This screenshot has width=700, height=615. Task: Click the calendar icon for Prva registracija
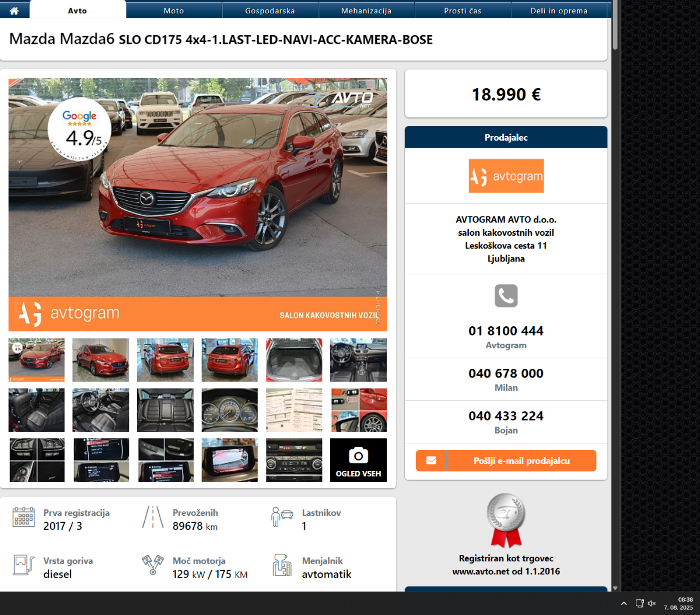[23, 518]
